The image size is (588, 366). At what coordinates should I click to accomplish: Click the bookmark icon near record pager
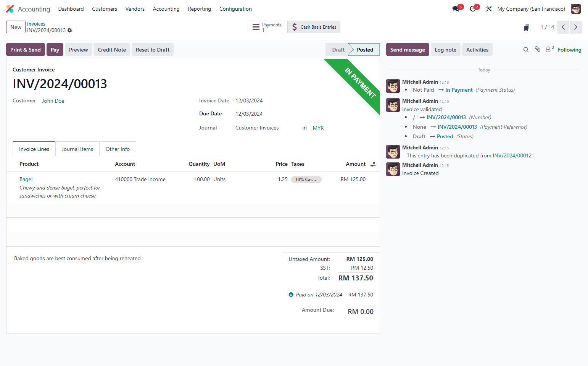tap(527, 28)
